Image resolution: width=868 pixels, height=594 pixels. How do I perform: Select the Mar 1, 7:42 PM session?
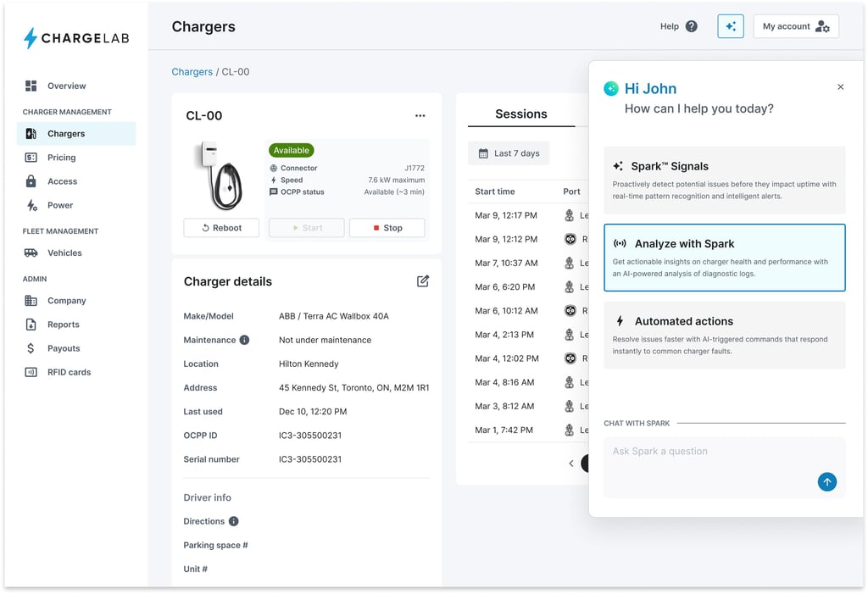[527, 430]
